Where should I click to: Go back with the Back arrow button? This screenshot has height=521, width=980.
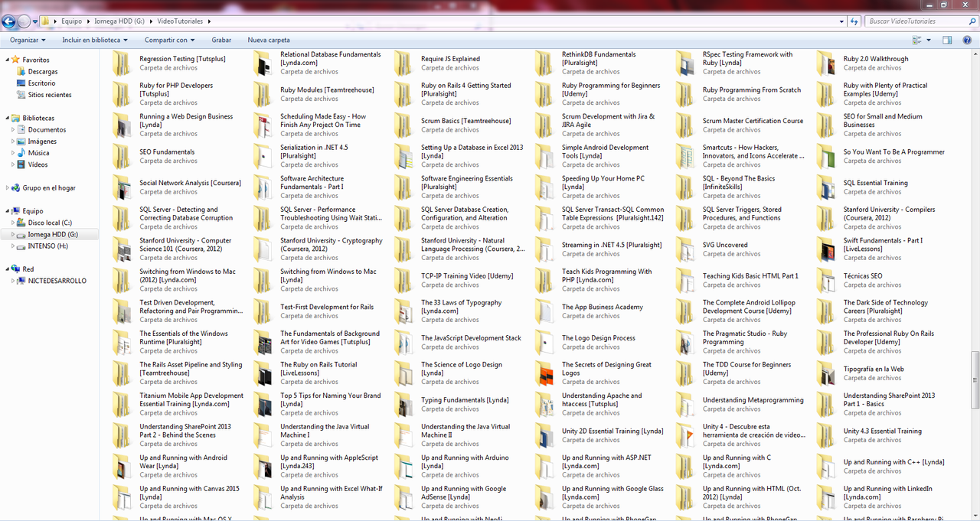click(x=9, y=21)
